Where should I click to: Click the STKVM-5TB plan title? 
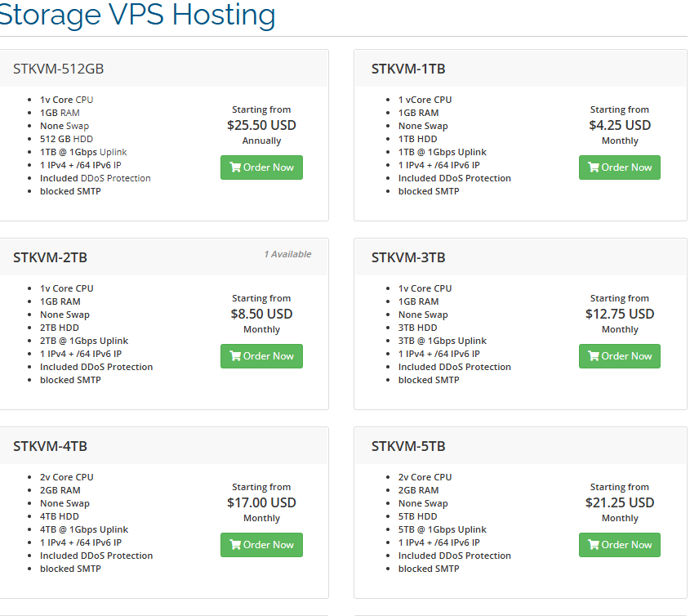[x=408, y=447]
